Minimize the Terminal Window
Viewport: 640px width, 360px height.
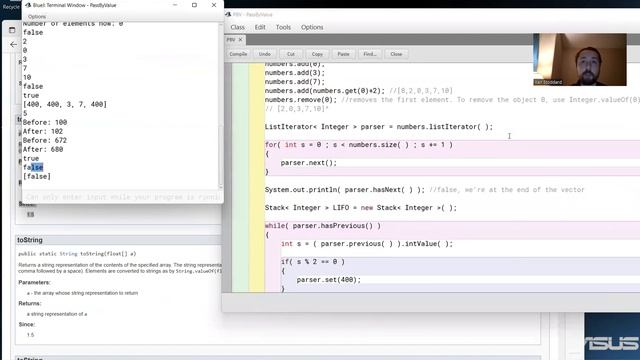[175, 5]
